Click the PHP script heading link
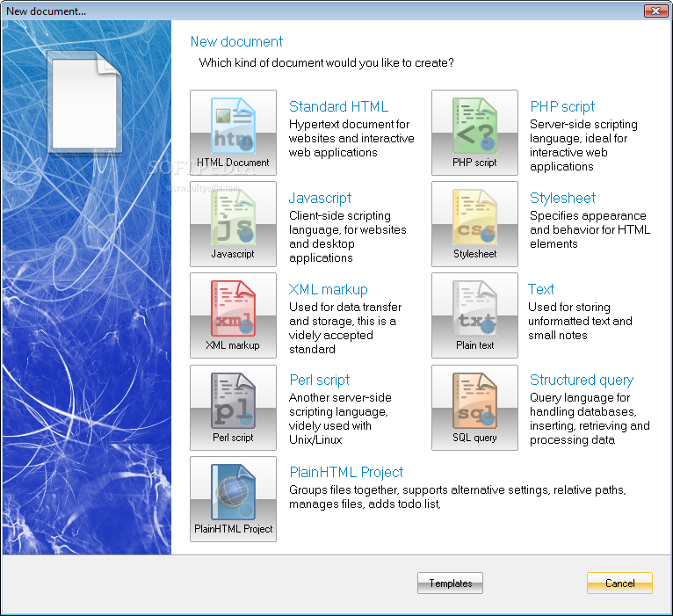Screen dimensions: 673x616 (x=562, y=106)
